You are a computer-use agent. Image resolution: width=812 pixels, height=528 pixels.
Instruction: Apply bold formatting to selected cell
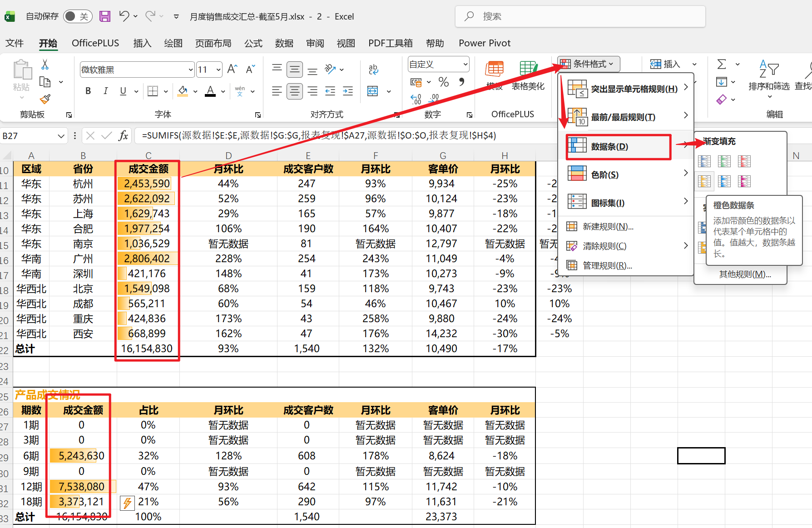[x=88, y=91]
